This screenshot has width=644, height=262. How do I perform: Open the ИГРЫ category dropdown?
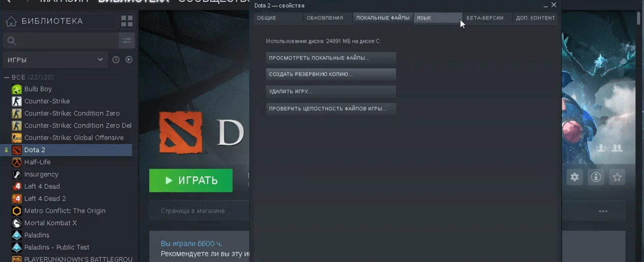click(56, 60)
